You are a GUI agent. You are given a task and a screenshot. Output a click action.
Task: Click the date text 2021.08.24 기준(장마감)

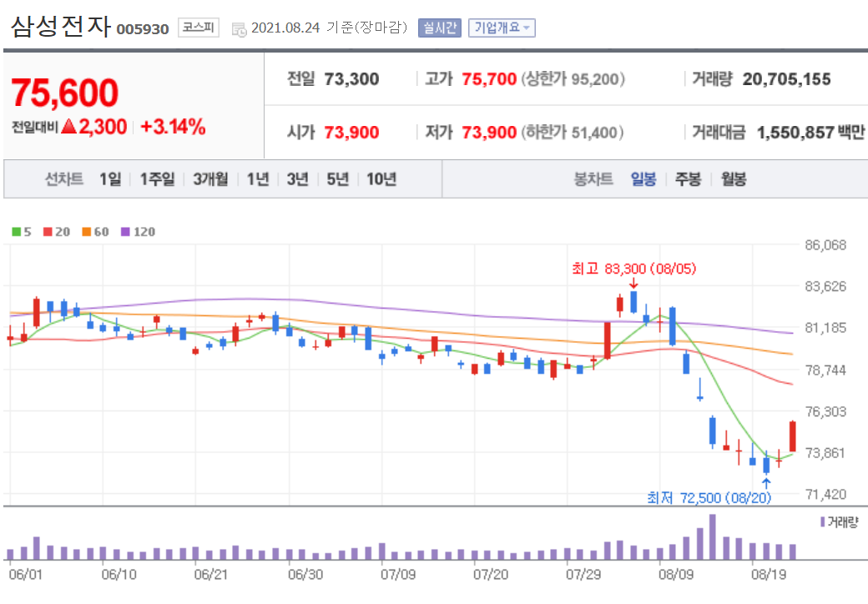(329, 28)
